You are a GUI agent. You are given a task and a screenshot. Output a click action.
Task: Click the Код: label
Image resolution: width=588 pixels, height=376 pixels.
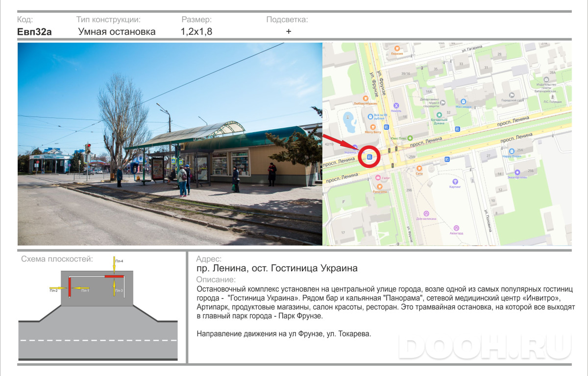[x=25, y=20]
